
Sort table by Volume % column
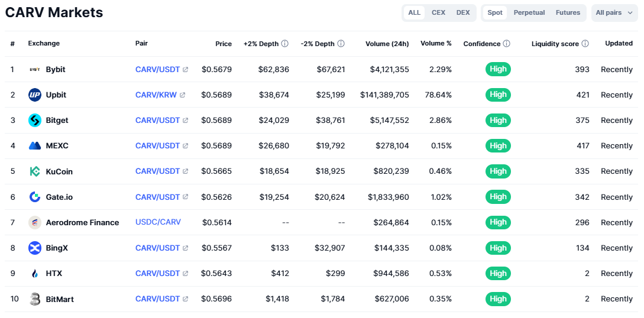click(436, 43)
